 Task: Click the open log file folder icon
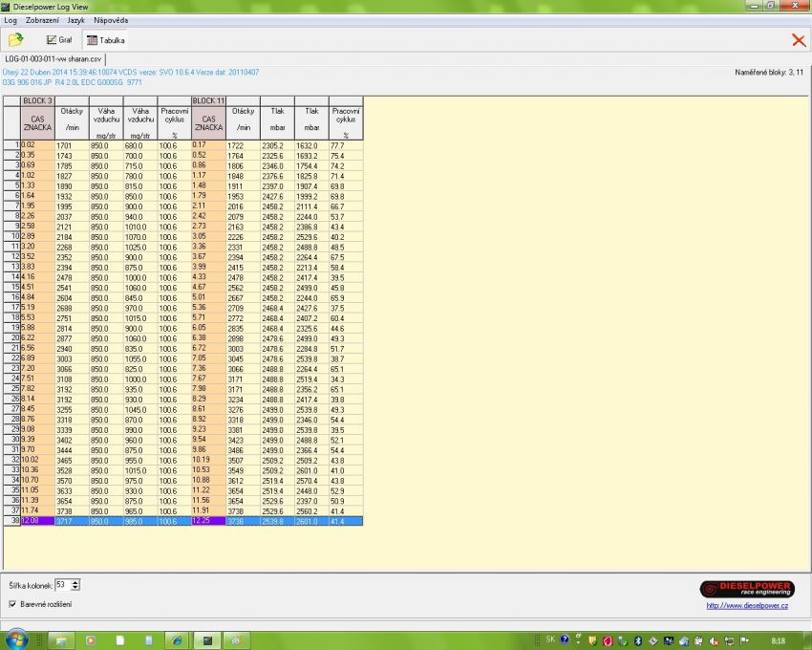point(16,39)
